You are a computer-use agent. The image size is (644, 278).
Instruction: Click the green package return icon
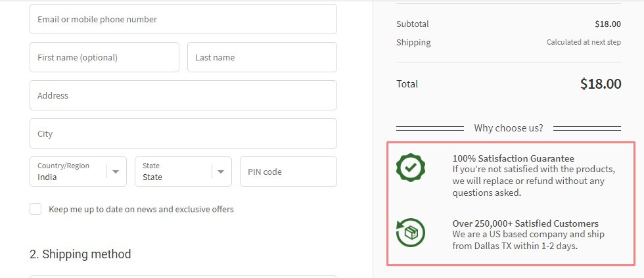(411, 233)
